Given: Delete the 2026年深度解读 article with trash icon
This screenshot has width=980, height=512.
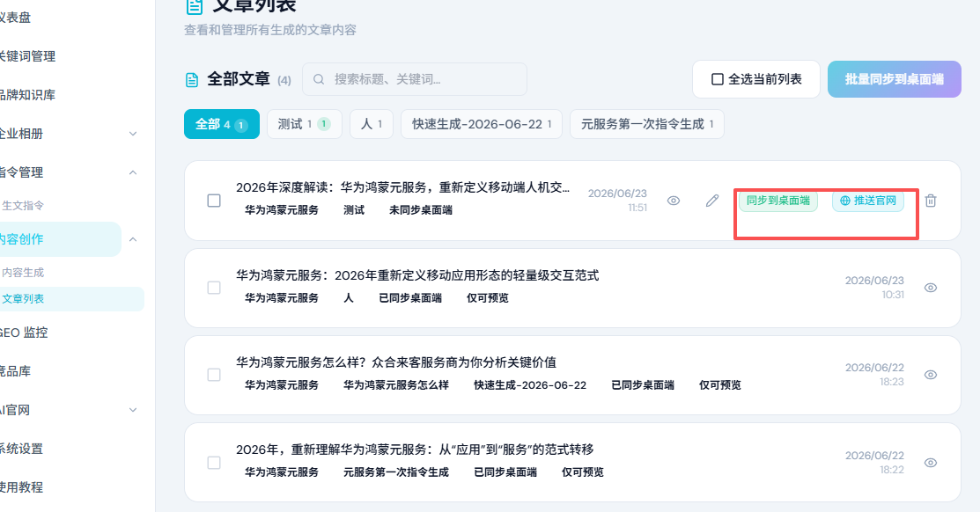Looking at the screenshot, I should coord(931,201).
